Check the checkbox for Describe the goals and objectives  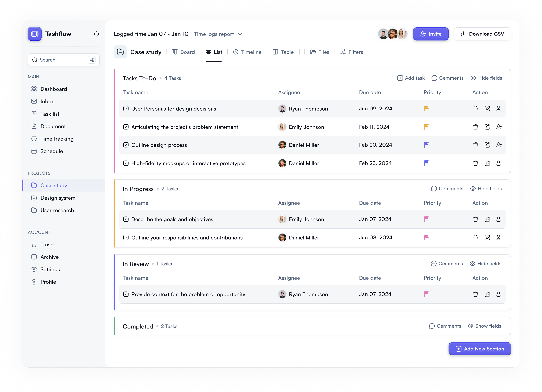pyautogui.click(x=126, y=219)
